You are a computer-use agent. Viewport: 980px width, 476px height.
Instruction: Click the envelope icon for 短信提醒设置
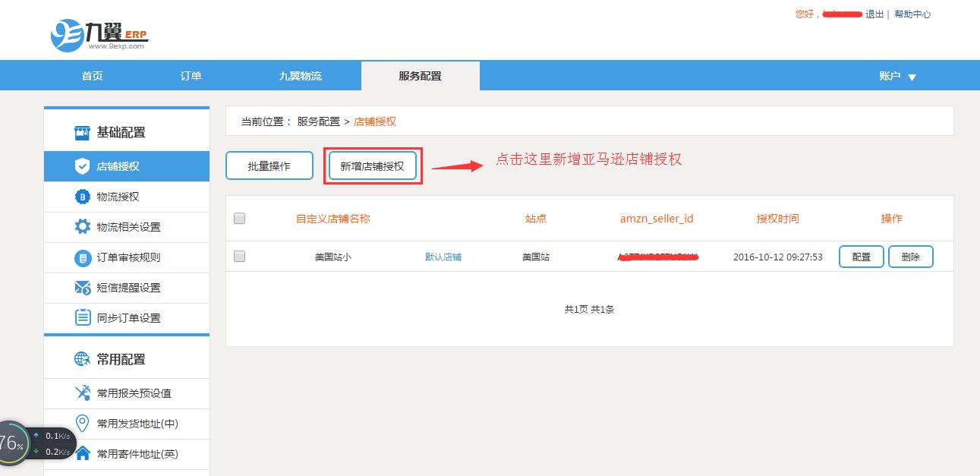click(x=83, y=288)
